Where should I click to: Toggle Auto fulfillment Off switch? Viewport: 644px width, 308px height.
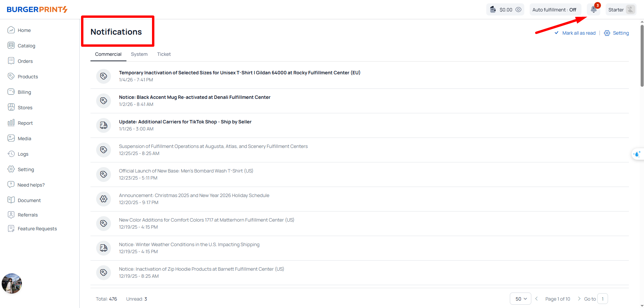tap(554, 10)
